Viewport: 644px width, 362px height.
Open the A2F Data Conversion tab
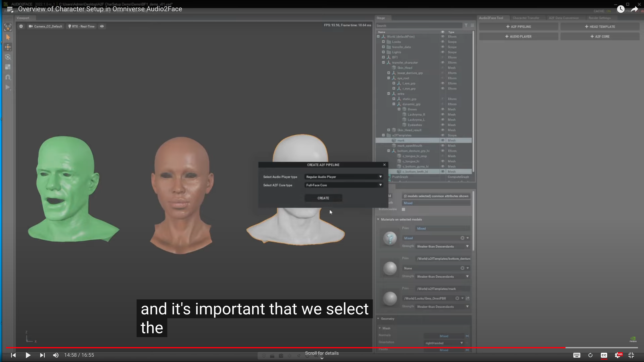(563, 18)
